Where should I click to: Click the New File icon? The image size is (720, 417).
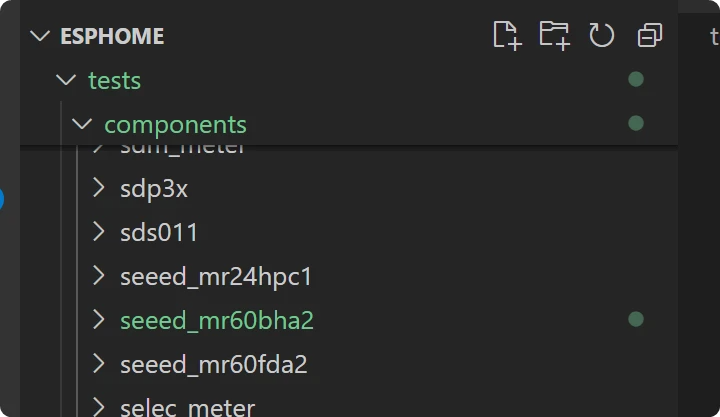coord(507,36)
